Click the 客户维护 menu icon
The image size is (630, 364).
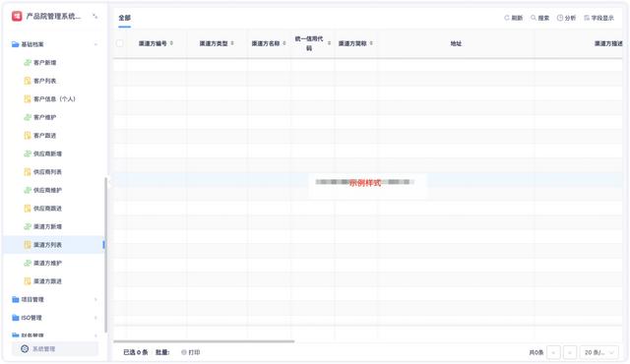click(28, 117)
